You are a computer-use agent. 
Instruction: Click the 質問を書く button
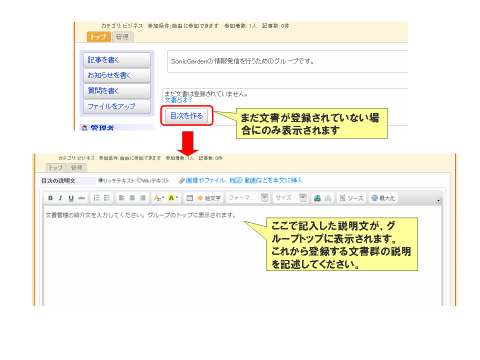click(117, 91)
